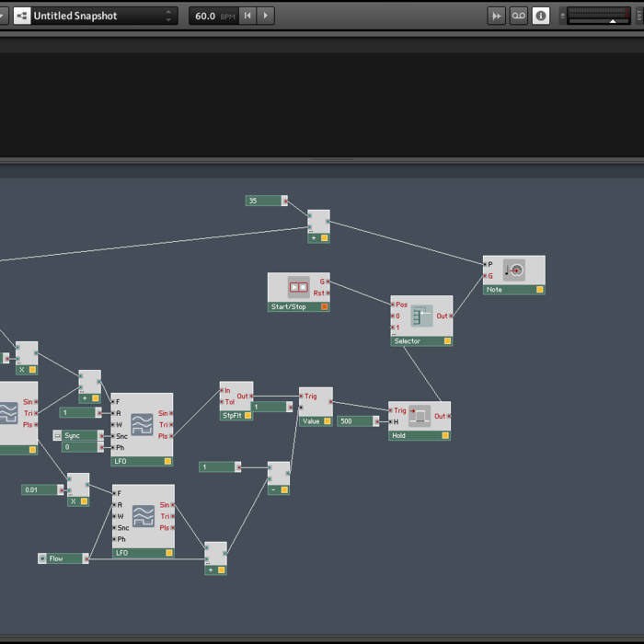Toggle the yellow lamp on Selector module
Screen dimensions: 644x644
coord(447,341)
